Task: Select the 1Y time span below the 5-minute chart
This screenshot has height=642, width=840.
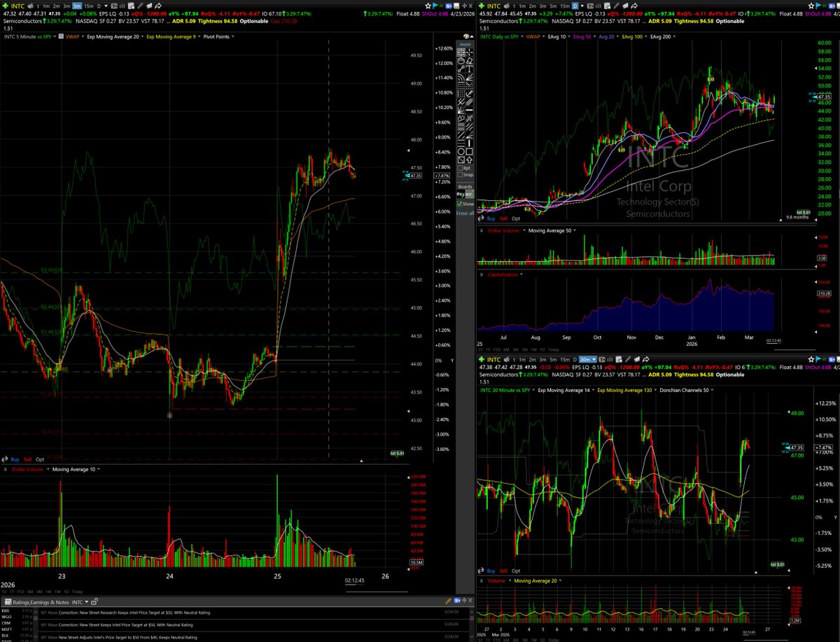Action: 12,592
